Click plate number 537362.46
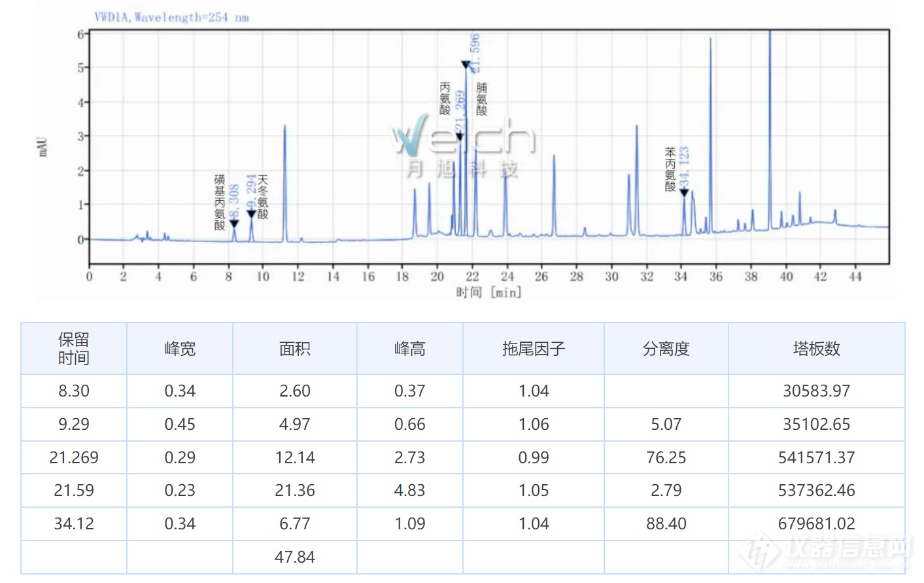Image resolution: width=924 pixels, height=583 pixels. (x=817, y=490)
